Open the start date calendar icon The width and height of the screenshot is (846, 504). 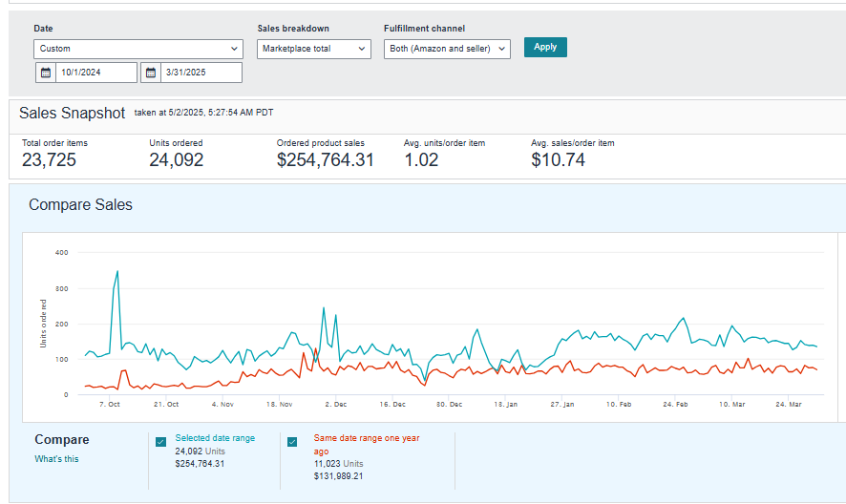point(46,73)
